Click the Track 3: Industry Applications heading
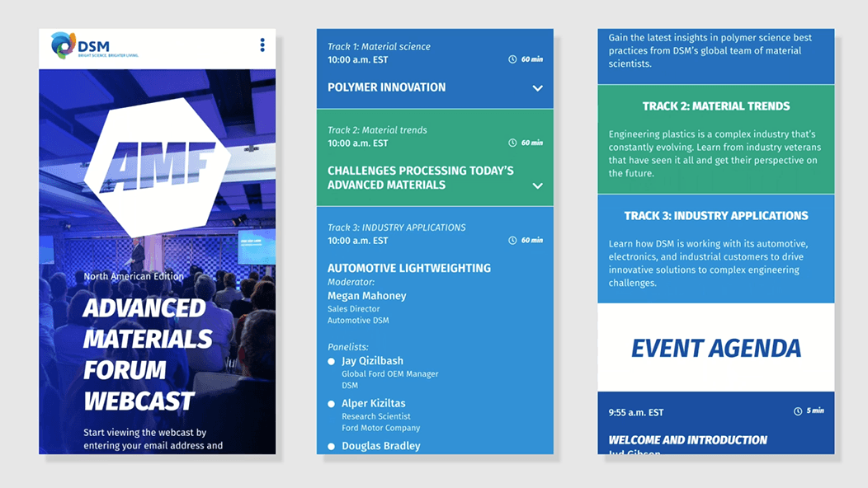The image size is (868, 488). (x=715, y=216)
